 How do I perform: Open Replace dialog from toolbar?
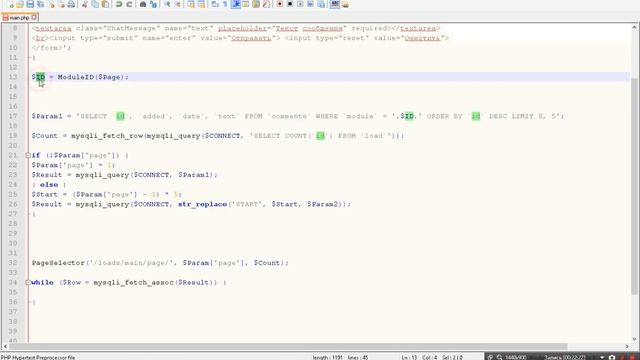[153, 4]
